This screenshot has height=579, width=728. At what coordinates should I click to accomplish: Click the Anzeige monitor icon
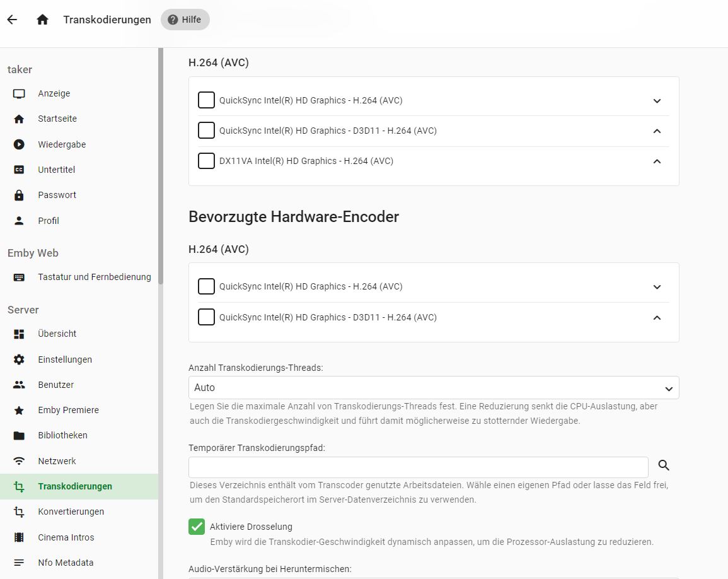(x=19, y=93)
